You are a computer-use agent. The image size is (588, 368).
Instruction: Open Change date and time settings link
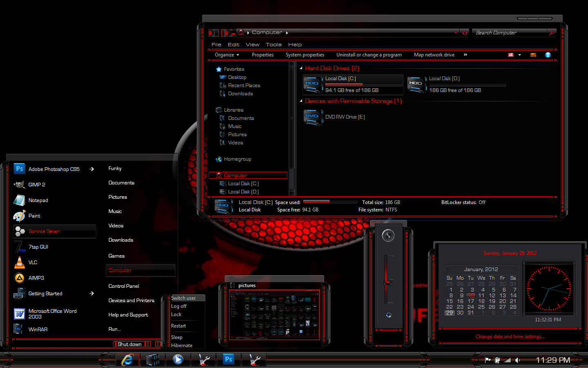click(x=510, y=336)
